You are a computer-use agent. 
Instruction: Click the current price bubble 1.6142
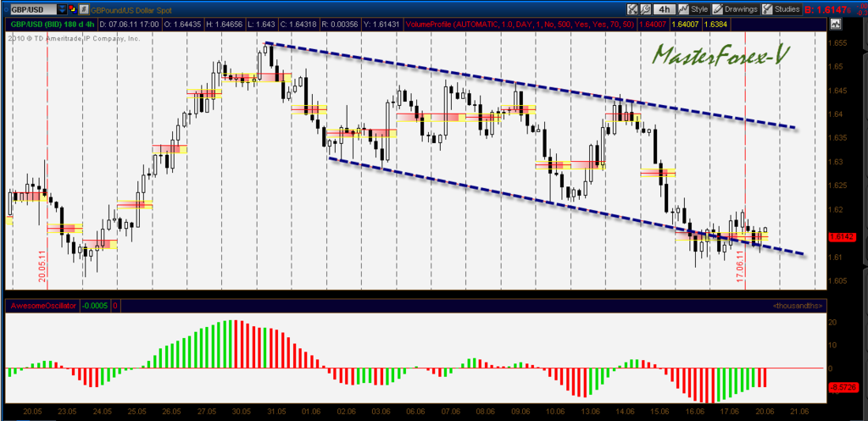pos(843,237)
